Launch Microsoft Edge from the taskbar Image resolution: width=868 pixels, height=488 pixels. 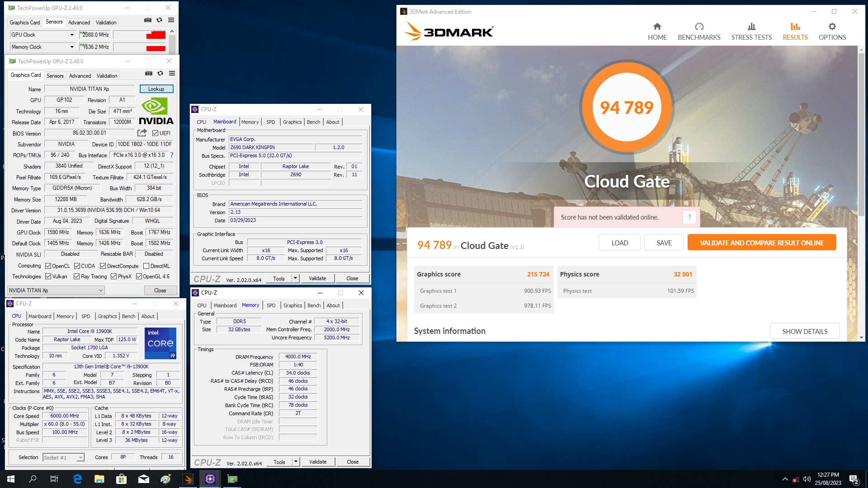77,479
